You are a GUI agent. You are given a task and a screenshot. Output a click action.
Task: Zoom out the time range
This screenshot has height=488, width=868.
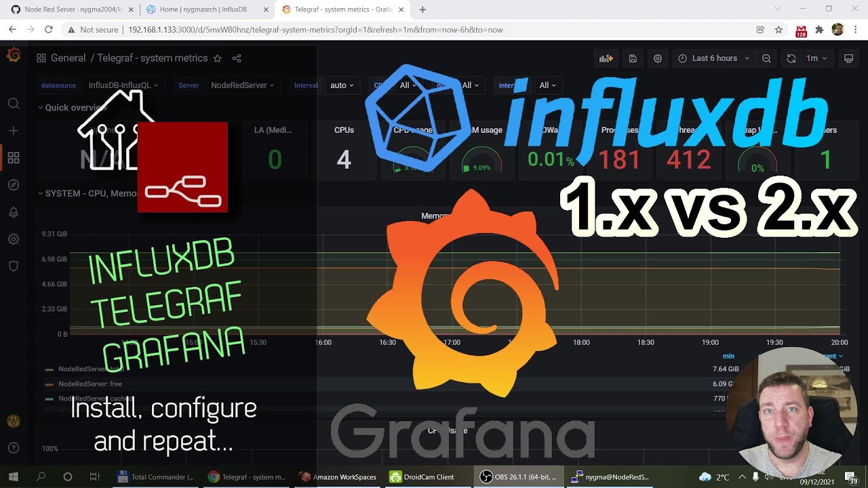tap(766, 58)
